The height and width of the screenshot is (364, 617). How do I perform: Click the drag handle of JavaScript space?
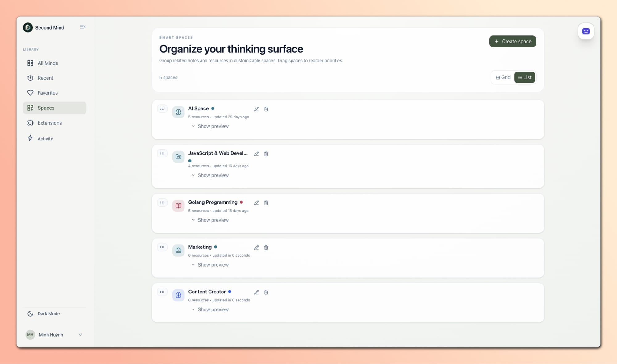pyautogui.click(x=162, y=153)
